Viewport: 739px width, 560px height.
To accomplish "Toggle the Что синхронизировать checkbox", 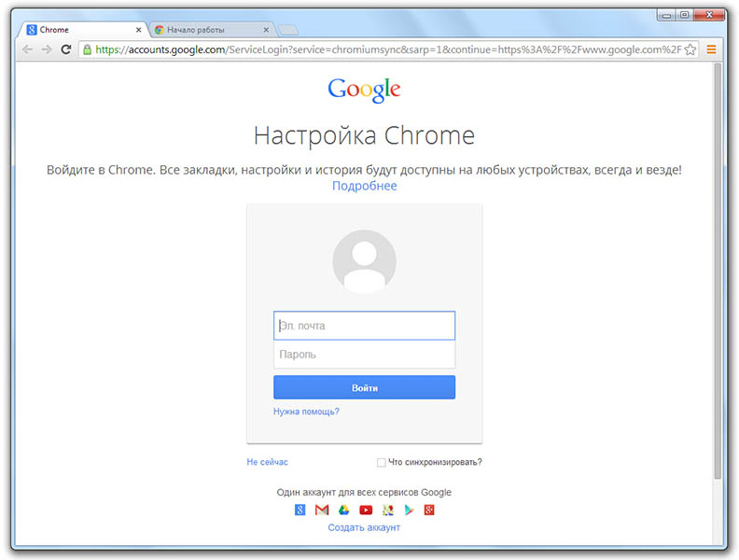I will tap(382, 462).
